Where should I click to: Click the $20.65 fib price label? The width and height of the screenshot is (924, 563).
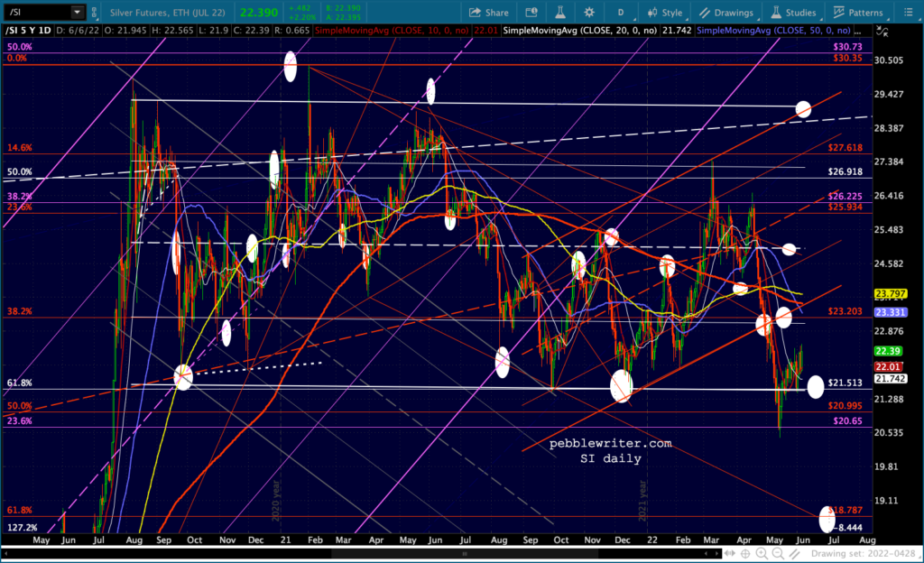tap(847, 421)
